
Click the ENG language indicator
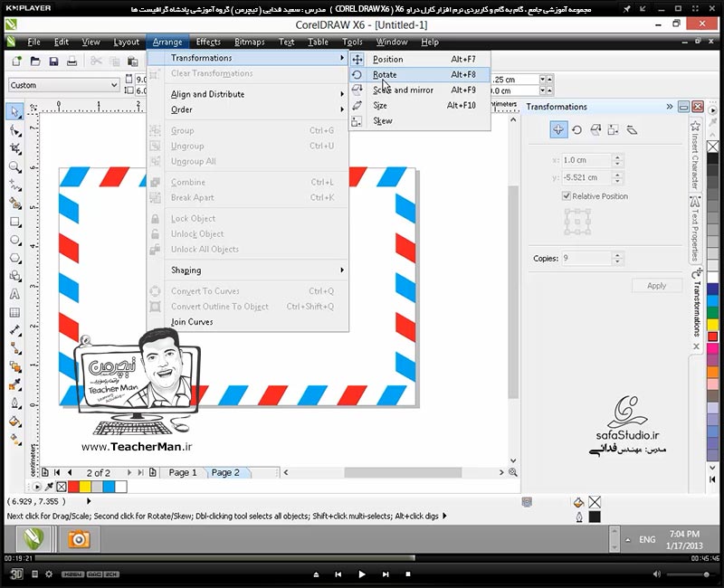647,539
